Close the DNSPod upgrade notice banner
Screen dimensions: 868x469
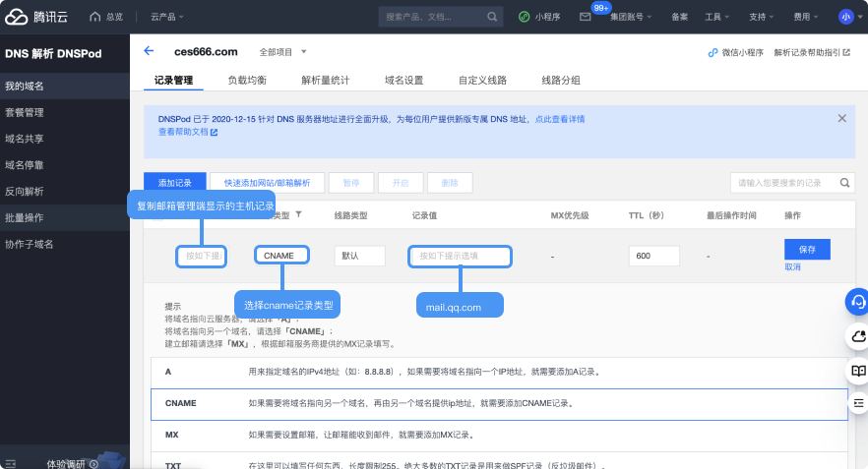841,118
